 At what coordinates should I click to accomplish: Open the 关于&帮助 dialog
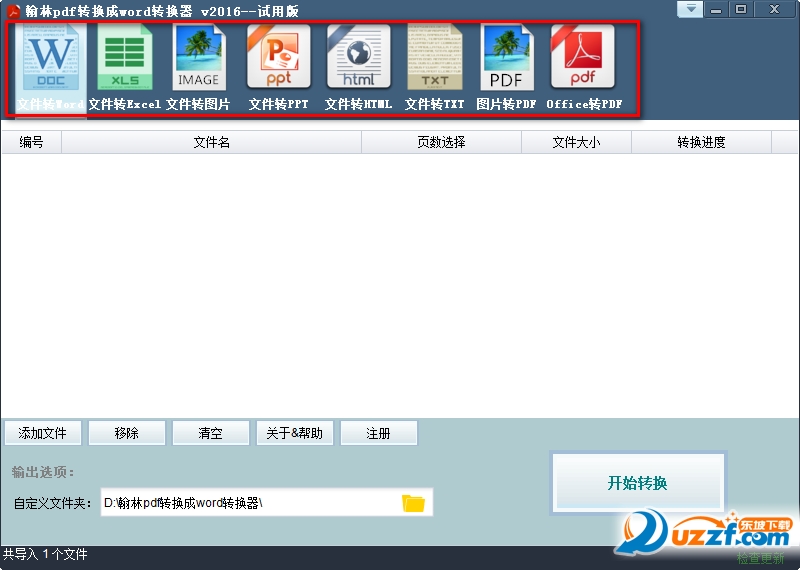coord(294,433)
